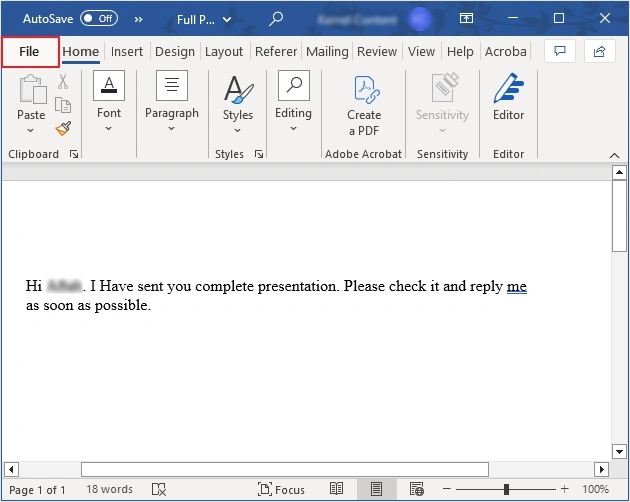The width and height of the screenshot is (630, 502).
Task: Open the Review tab
Action: (x=377, y=52)
